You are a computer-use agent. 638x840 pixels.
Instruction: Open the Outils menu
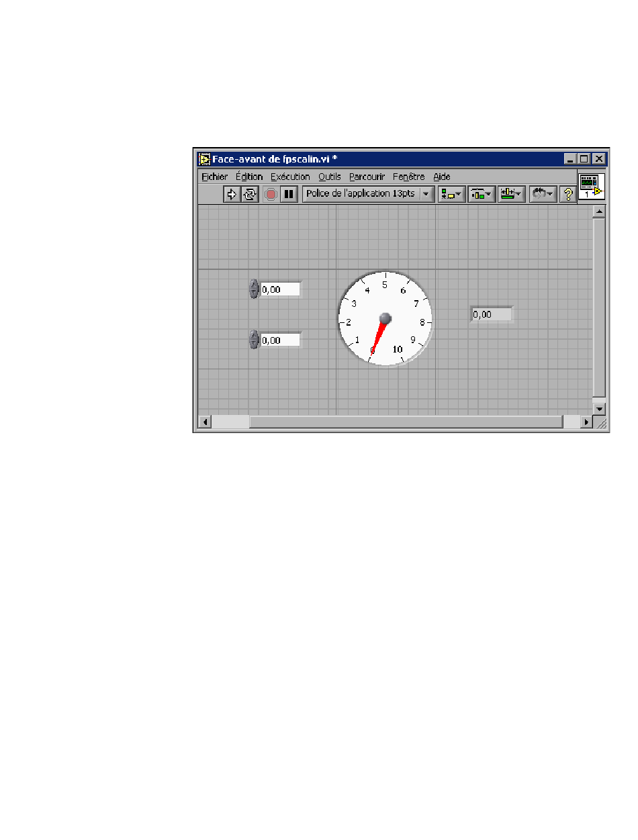click(330, 177)
